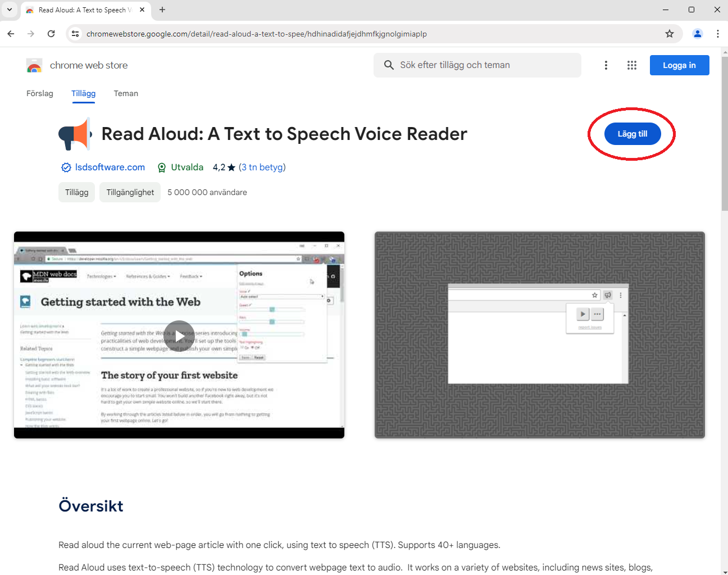Click the address bar URL

tap(257, 34)
